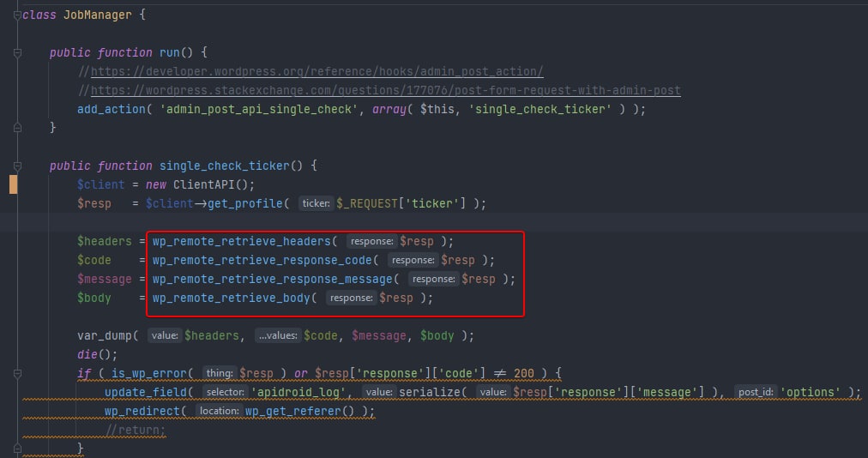Click $message variable on its assignment line

(105, 279)
